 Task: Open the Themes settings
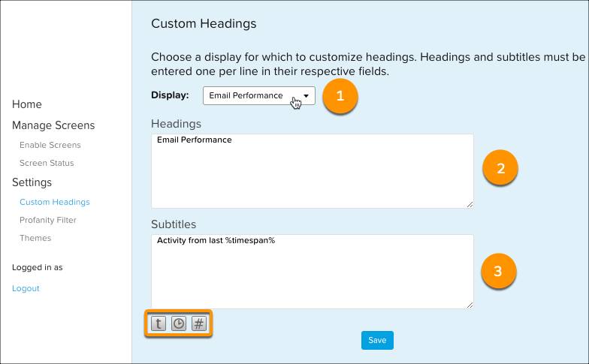(x=35, y=238)
